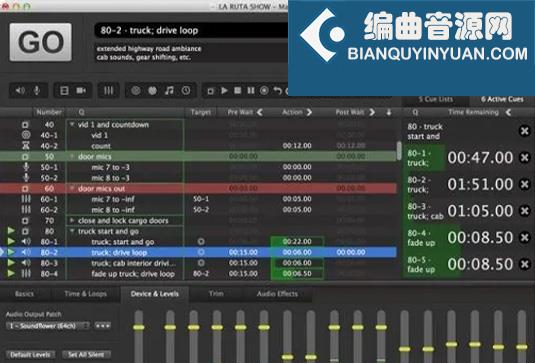Click the group icon on cue 70
The height and width of the screenshot is (363, 535).
[x=26, y=221]
